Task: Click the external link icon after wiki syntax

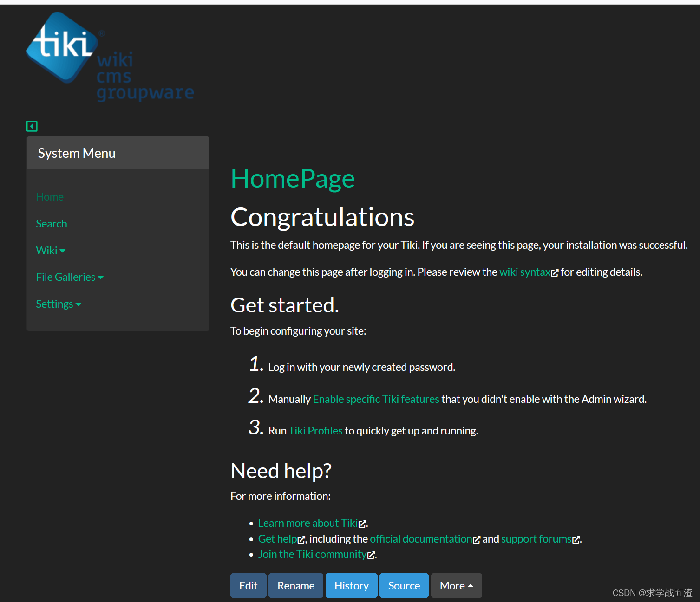Action: pyautogui.click(x=555, y=273)
